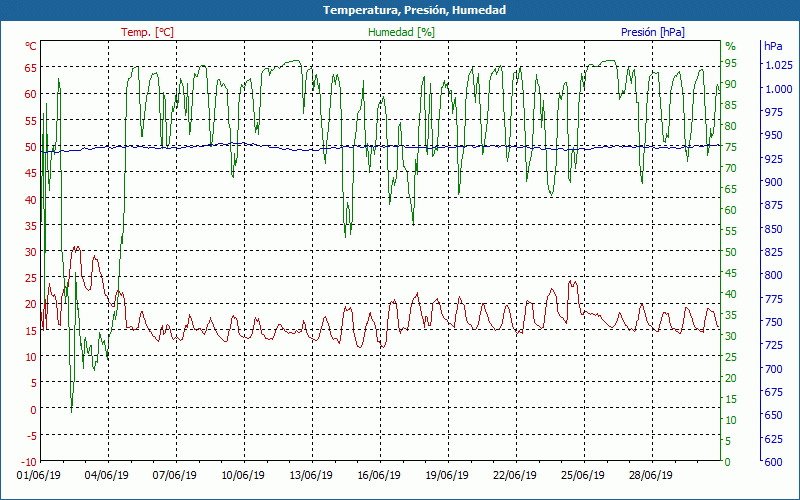Click the '65' temperature axis value
This screenshot has width=800, height=500.
pyautogui.click(x=31, y=68)
